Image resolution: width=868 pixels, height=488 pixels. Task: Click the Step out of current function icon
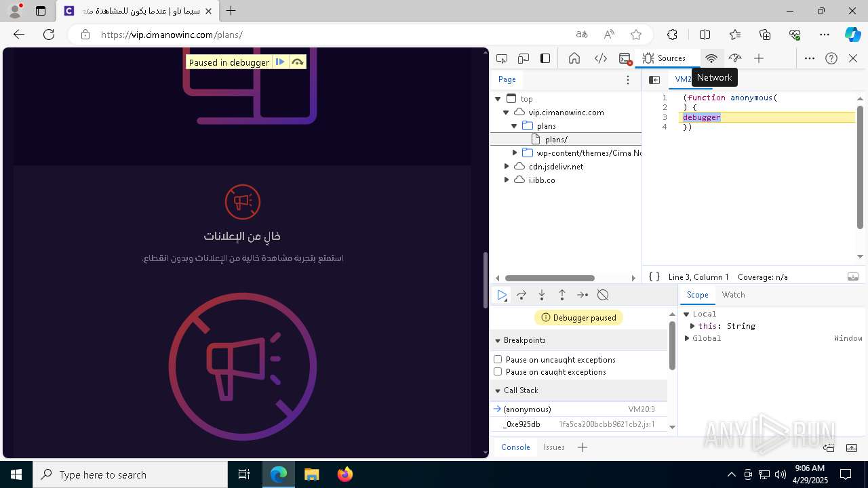click(x=562, y=295)
